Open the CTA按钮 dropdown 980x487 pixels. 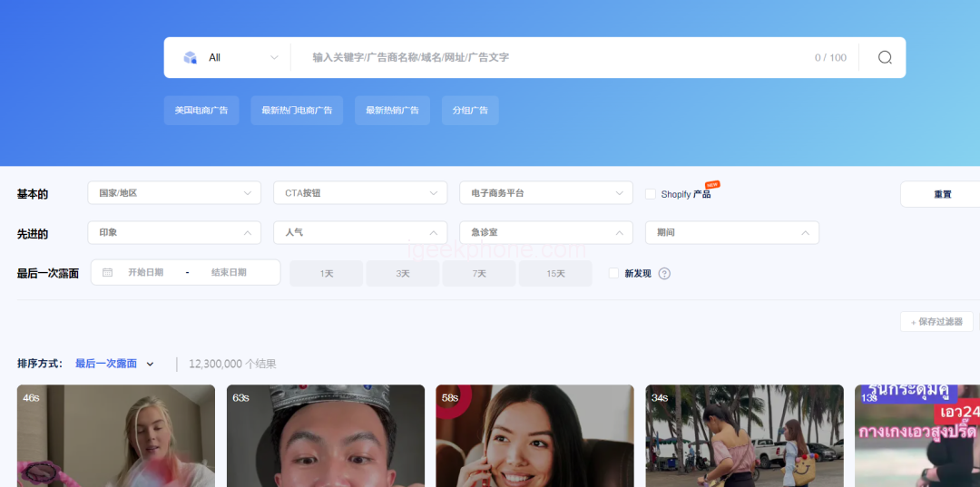point(360,193)
